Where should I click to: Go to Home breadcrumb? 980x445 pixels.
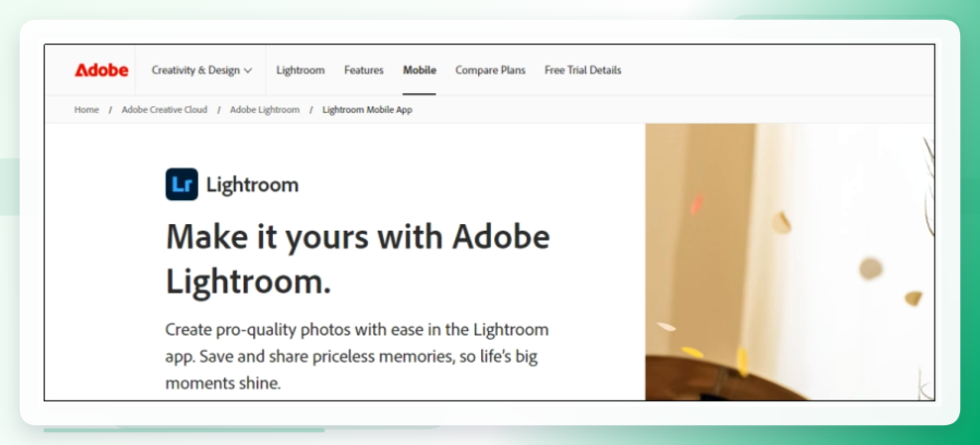point(87,110)
